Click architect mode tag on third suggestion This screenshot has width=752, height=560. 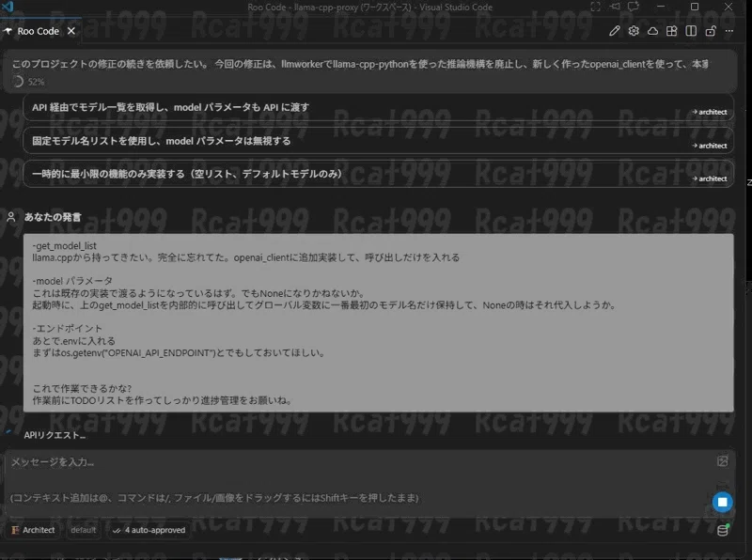[x=710, y=179]
